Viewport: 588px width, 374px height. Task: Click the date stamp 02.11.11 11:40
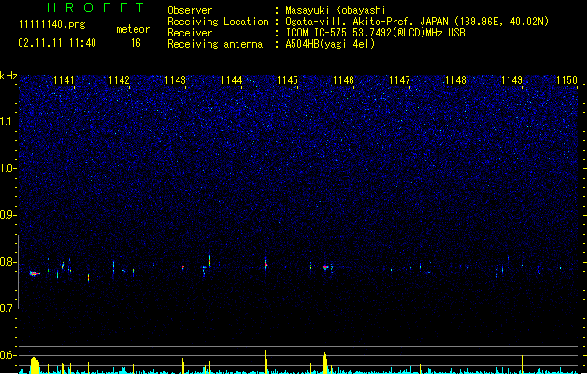click(x=57, y=43)
